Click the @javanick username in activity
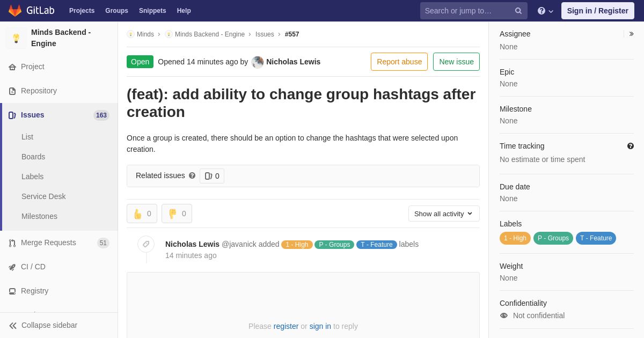 pyautogui.click(x=239, y=244)
